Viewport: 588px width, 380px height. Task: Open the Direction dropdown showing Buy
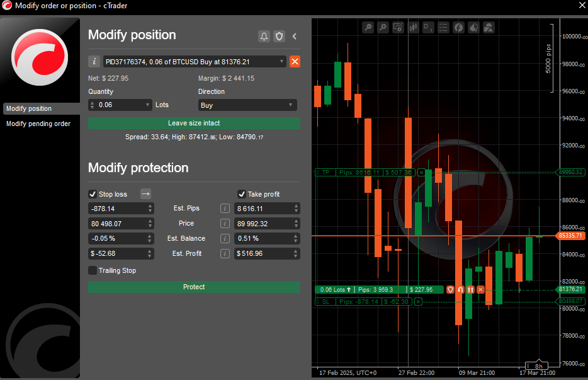(x=247, y=105)
